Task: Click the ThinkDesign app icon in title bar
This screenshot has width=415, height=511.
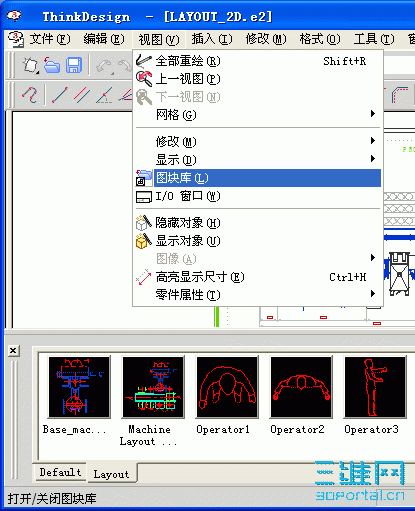Action: 14,15
